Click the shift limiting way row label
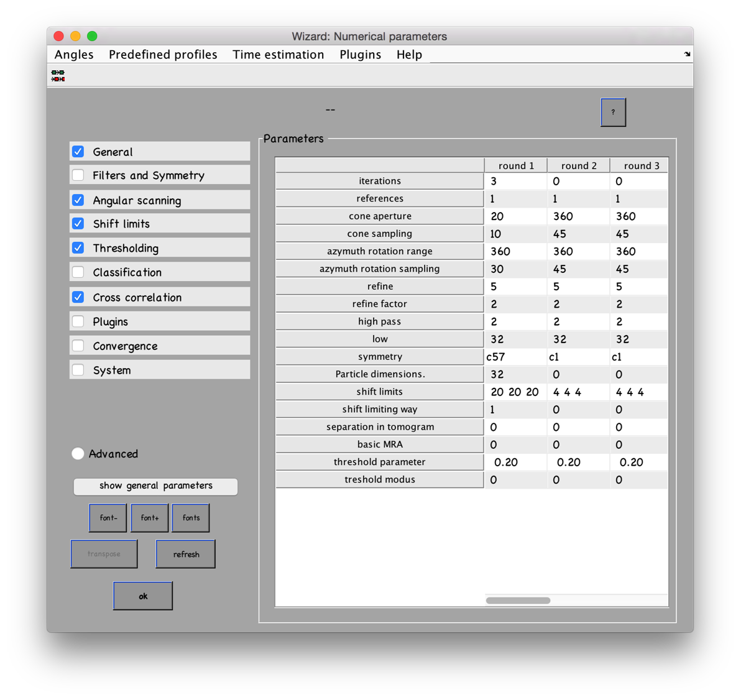Image resolution: width=741 pixels, height=700 pixels. [x=379, y=409]
